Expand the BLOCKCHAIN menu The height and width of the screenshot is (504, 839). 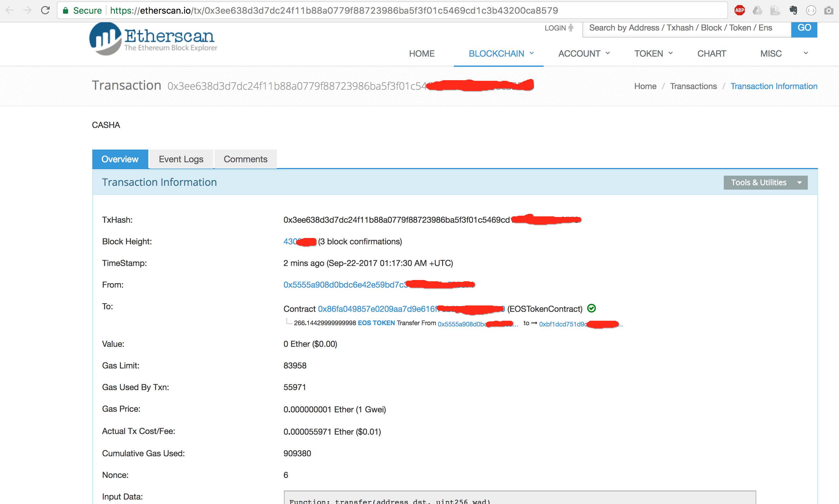click(x=501, y=54)
